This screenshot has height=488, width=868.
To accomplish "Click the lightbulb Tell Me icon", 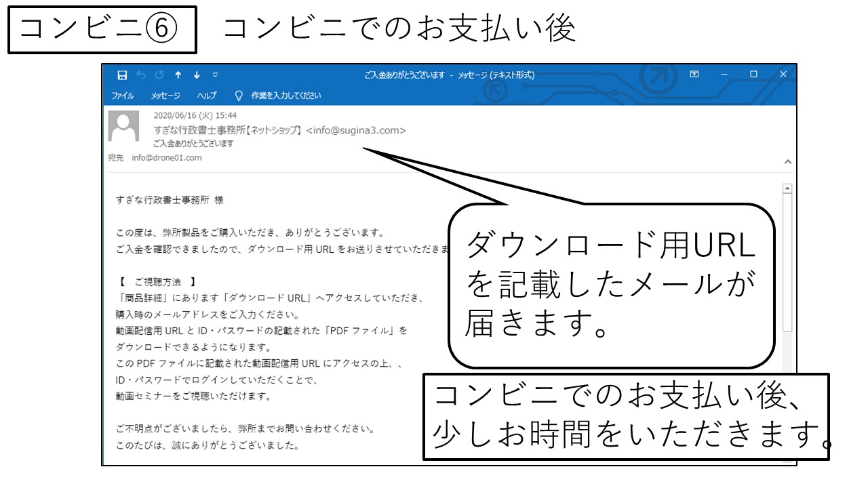I will [239, 96].
